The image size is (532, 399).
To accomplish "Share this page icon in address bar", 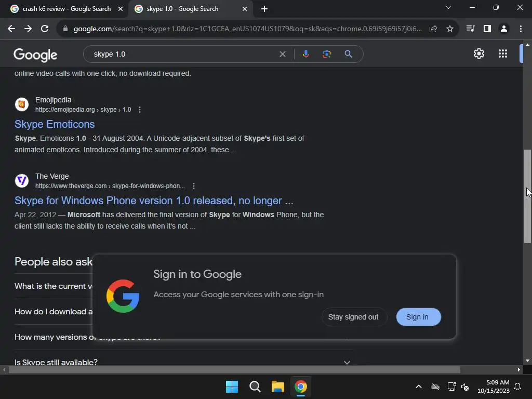I will click(x=433, y=29).
